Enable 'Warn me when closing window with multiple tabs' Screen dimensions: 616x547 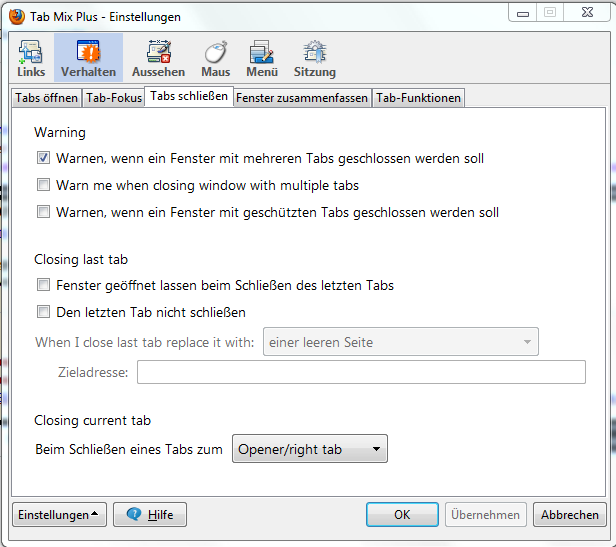[x=43, y=185]
